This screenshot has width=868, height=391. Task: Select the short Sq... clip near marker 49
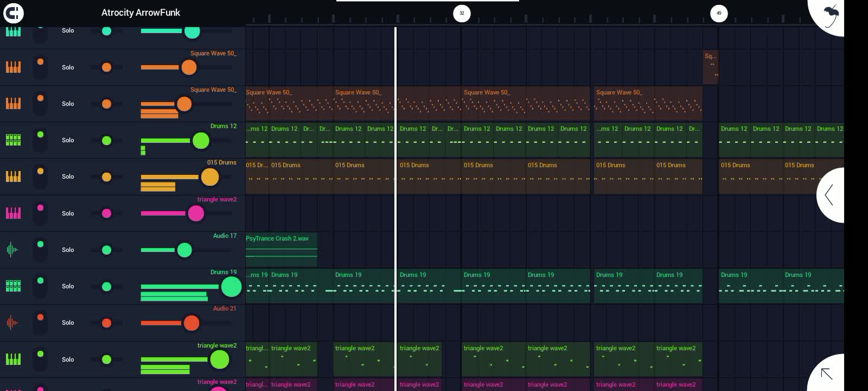tap(711, 67)
